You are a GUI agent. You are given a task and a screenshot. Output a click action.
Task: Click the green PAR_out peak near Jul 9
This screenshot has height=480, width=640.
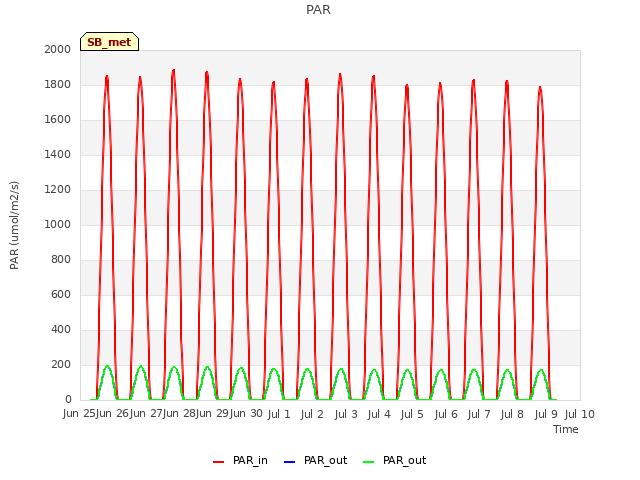[541, 370]
